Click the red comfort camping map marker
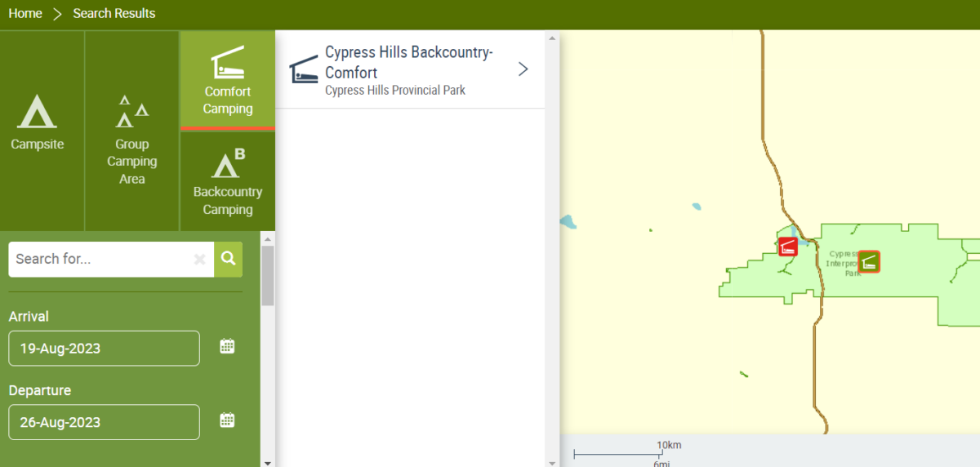This screenshot has width=980, height=467. [x=787, y=247]
